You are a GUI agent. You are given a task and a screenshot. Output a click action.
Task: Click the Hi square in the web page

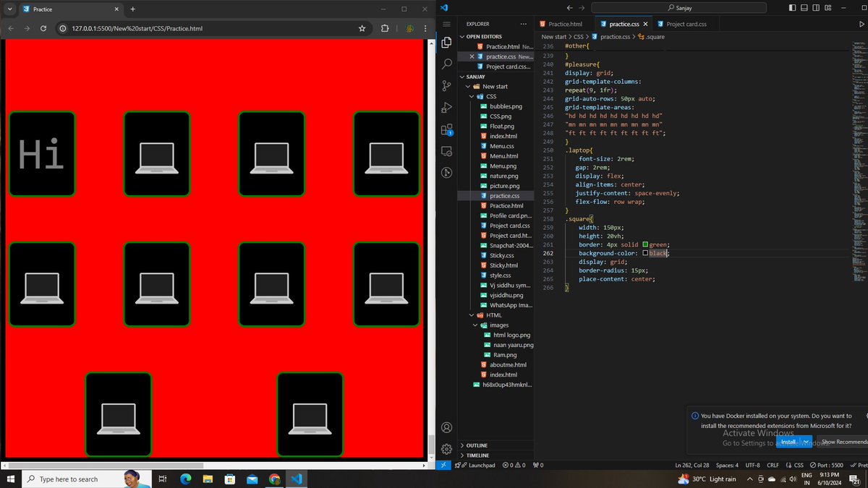(x=42, y=154)
